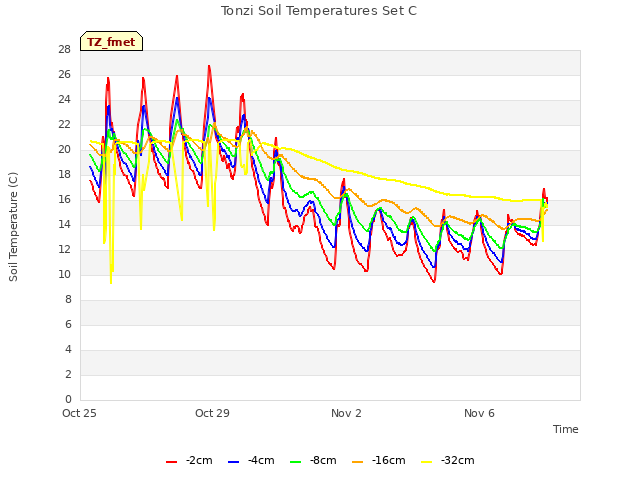Click the blue -4cm legend swatch
The width and height of the screenshot is (640, 480).
(233, 462)
